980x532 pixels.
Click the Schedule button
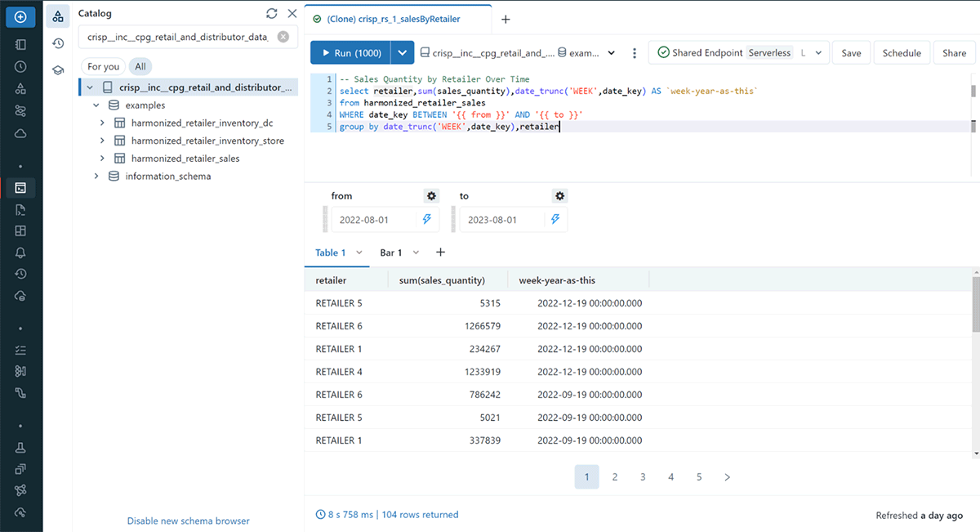[902, 53]
